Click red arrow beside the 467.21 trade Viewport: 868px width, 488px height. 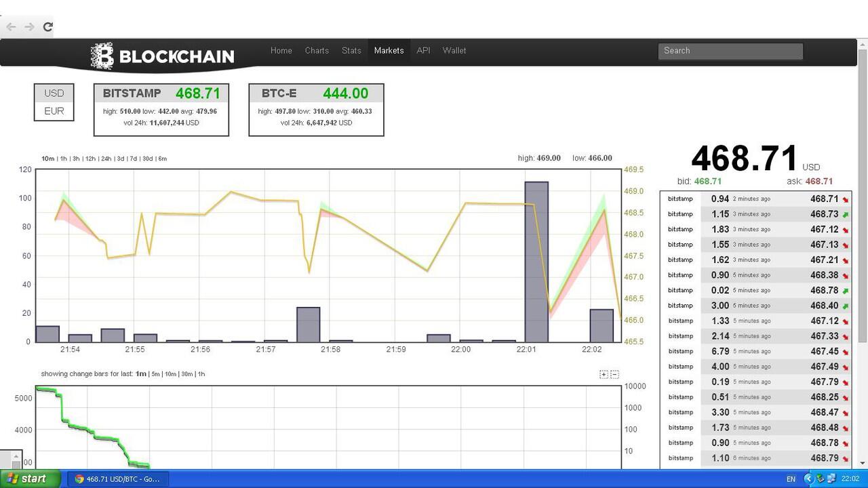pos(846,260)
